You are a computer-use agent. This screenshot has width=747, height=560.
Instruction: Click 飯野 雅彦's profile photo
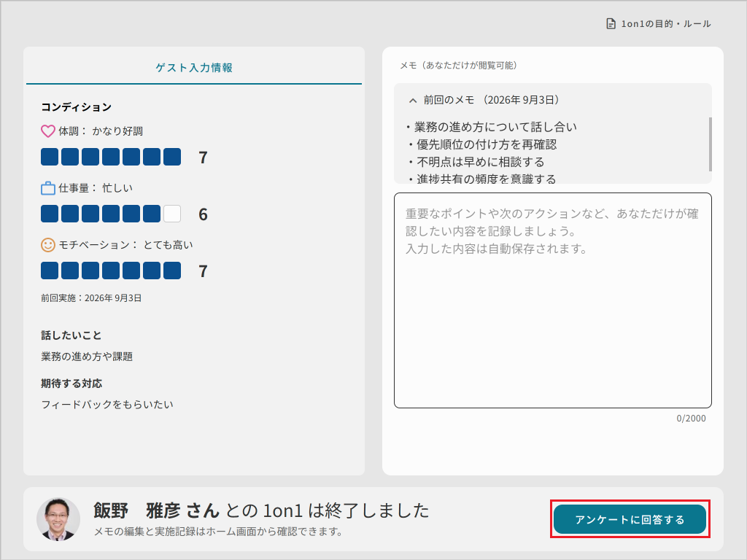coord(58,519)
